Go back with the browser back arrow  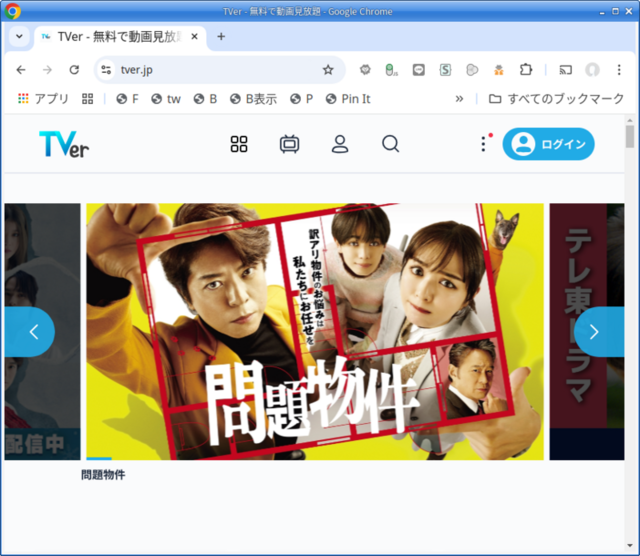click(x=21, y=70)
